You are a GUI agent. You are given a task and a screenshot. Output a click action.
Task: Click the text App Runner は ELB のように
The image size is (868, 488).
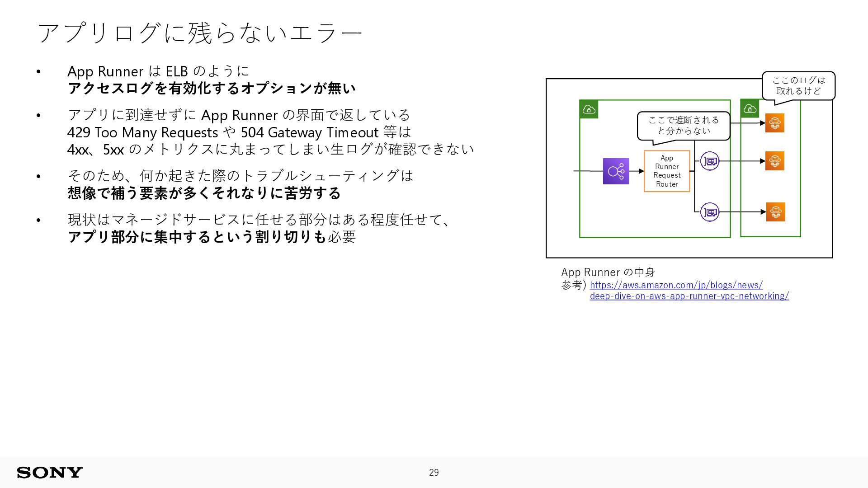tap(158, 71)
